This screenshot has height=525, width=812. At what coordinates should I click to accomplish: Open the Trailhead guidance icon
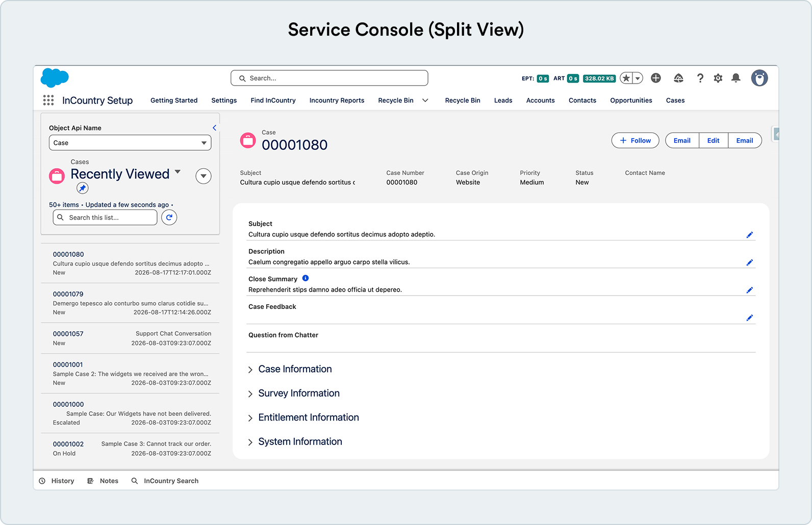pyautogui.click(x=678, y=78)
